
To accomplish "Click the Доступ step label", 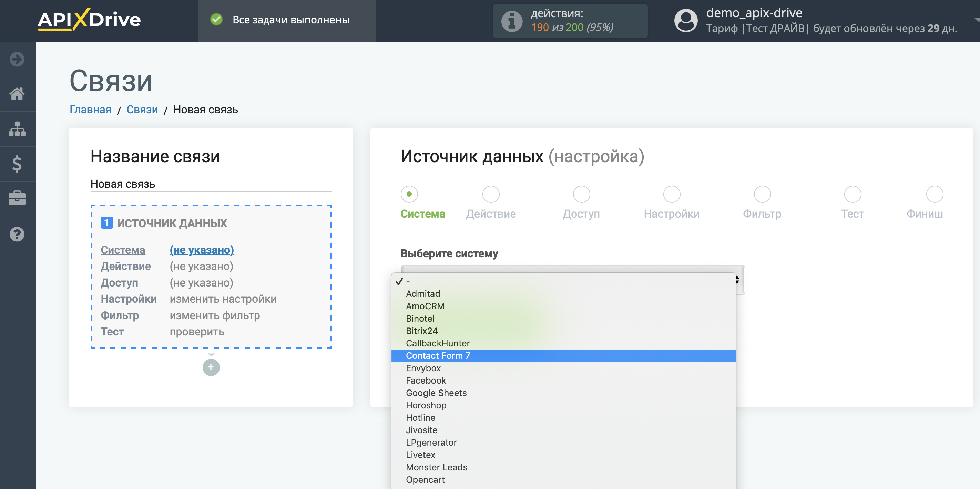I will pyautogui.click(x=581, y=214).
